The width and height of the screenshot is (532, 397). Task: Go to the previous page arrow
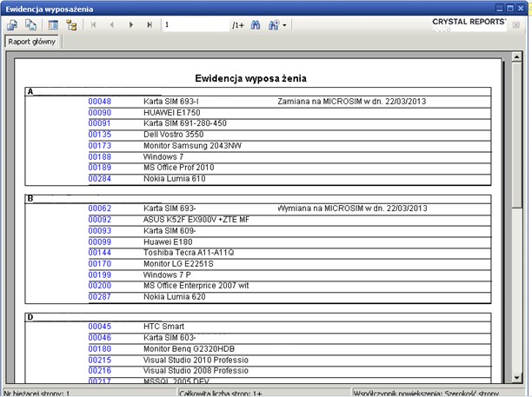pyautogui.click(x=112, y=25)
